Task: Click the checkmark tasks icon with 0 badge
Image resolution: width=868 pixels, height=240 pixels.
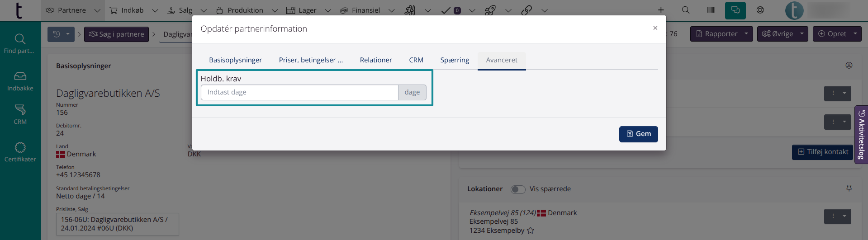Action: point(451,10)
